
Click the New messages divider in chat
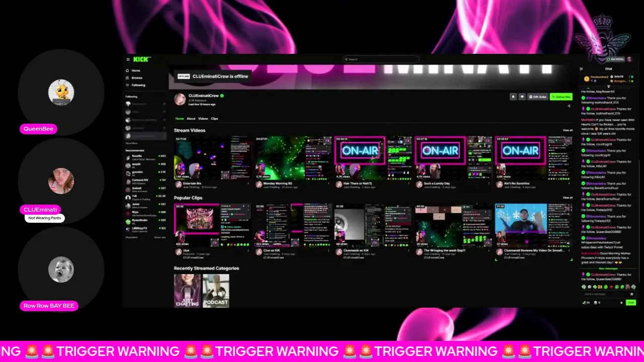[608, 268]
